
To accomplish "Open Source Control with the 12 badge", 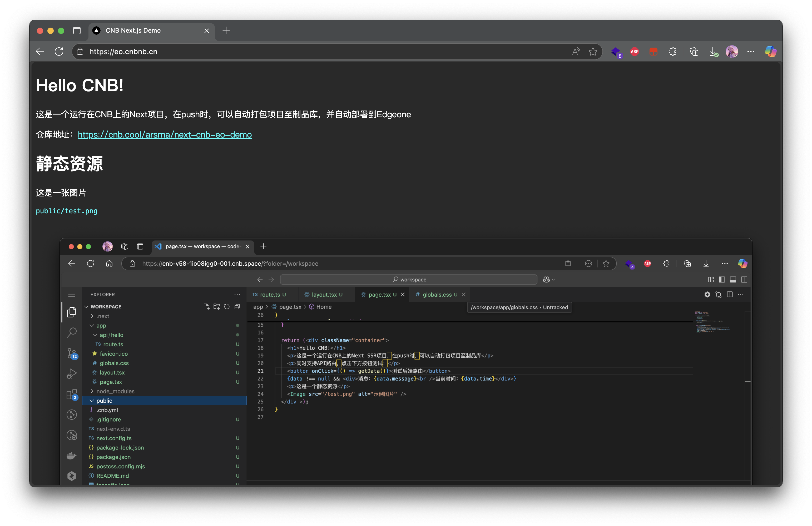I will pos(72,353).
